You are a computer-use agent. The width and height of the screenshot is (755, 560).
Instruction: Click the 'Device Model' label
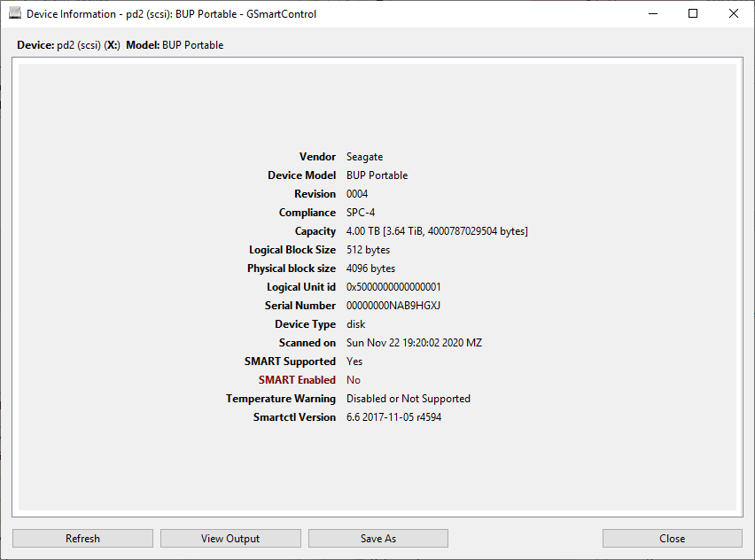pos(301,175)
